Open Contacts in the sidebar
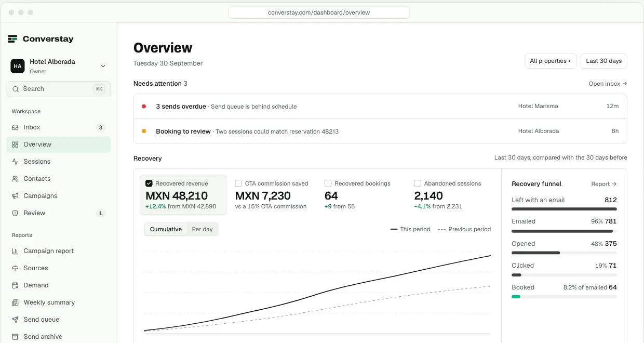Screen dimensions: 644x343 click(59, 179)
